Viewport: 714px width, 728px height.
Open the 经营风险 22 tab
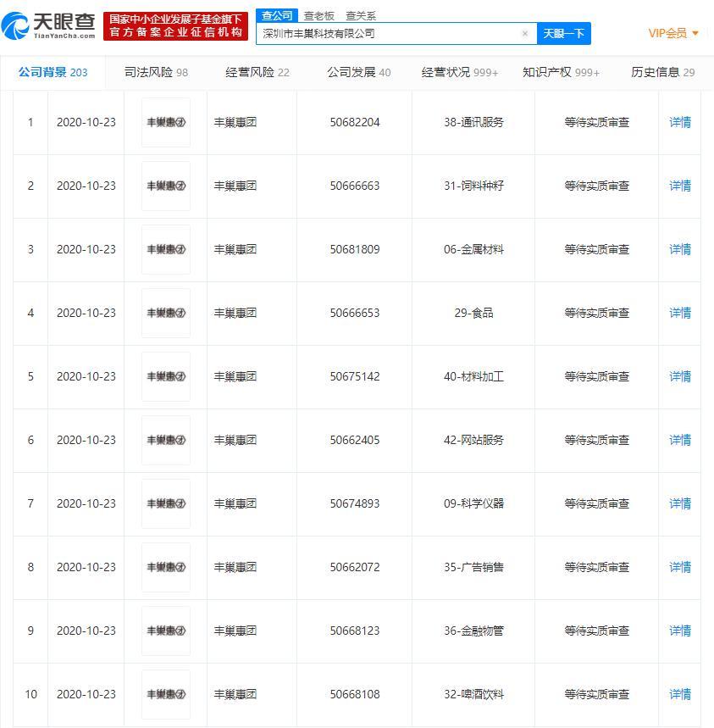point(257,72)
